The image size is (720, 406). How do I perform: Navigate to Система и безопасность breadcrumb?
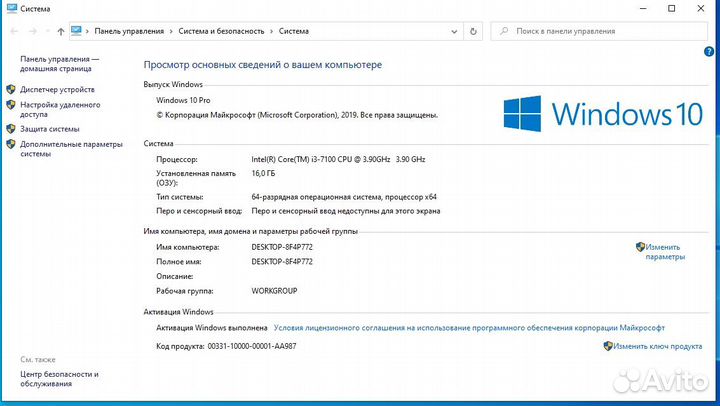[x=221, y=31]
